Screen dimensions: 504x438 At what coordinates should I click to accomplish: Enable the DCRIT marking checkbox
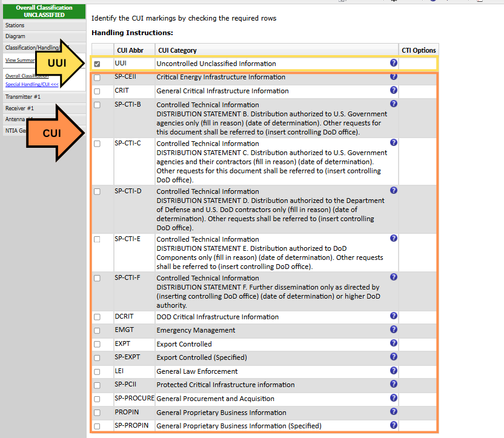(98, 316)
